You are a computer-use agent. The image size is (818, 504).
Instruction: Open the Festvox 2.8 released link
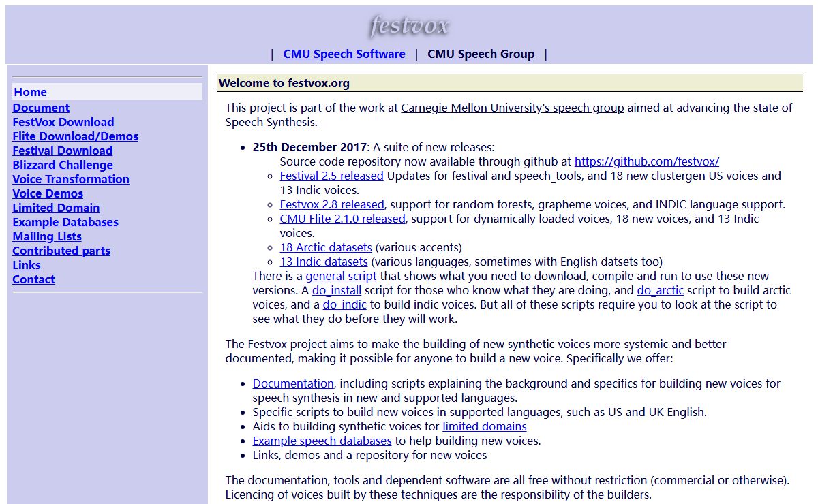coord(332,204)
